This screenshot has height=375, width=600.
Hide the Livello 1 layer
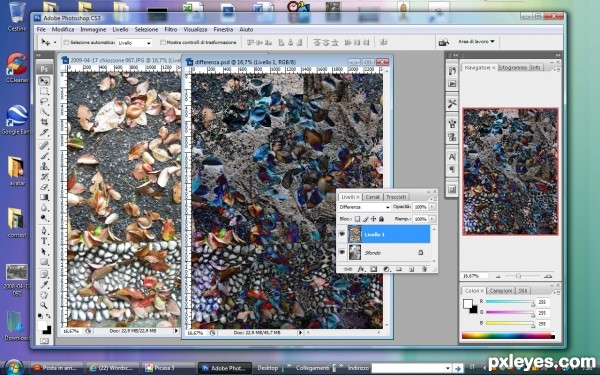tap(342, 234)
